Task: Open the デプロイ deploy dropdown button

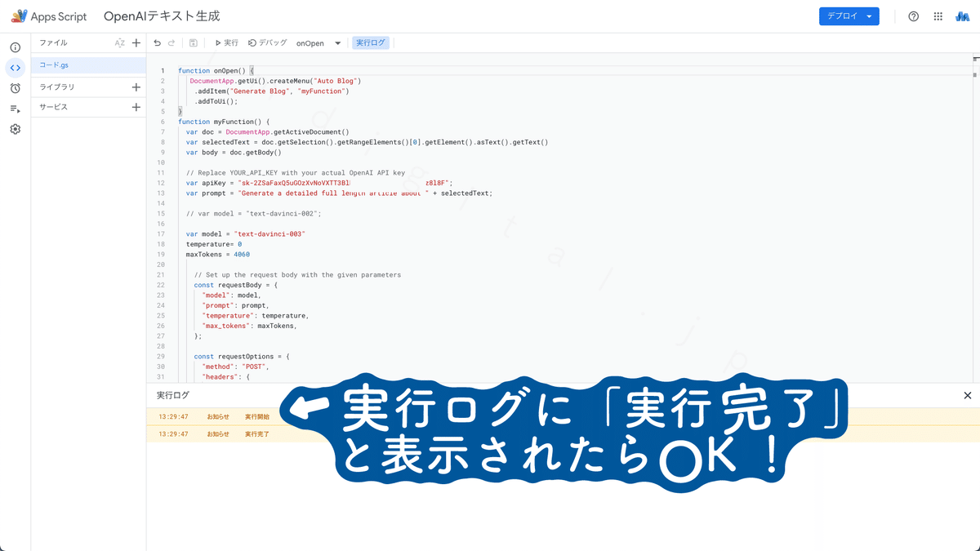Action: (849, 16)
